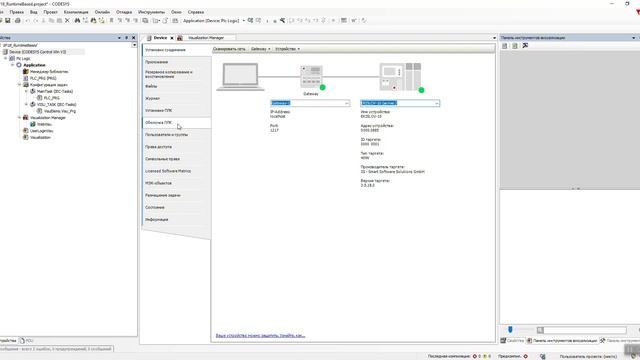Viewport: 640px width, 360px height.
Task: Click the precompile status red icon
Action: [526, 356]
